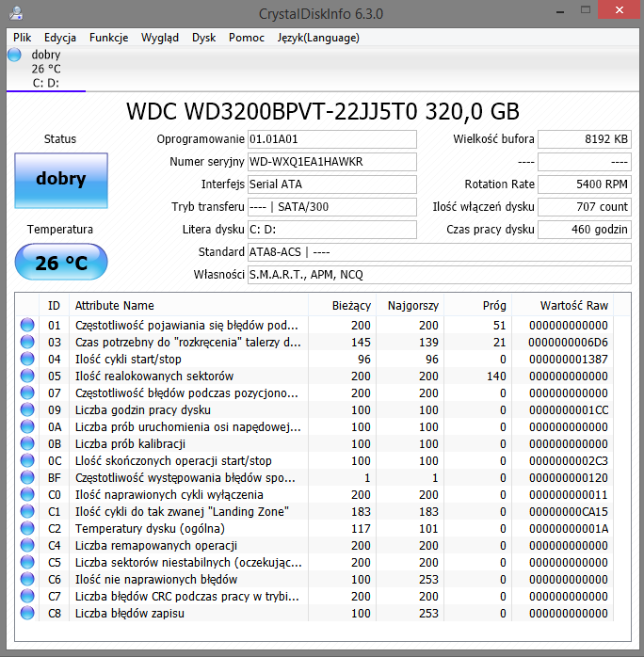Open the Funkcje menu
This screenshot has width=644, height=657.
click(108, 38)
